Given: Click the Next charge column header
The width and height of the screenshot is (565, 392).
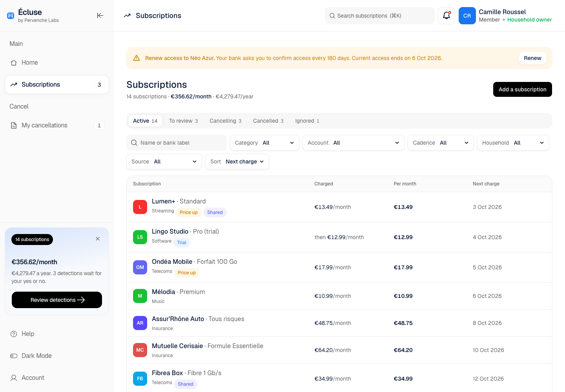Looking at the screenshot, I should pos(486,184).
